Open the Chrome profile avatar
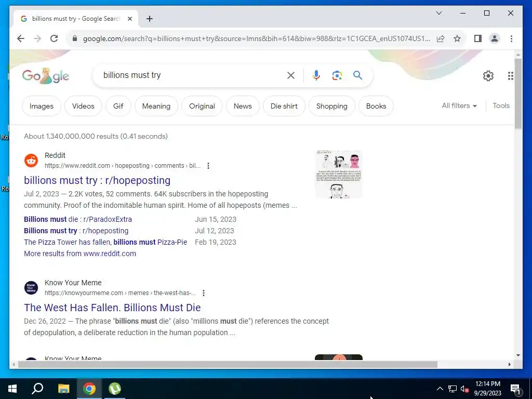The width and height of the screenshot is (532, 399). point(495,38)
